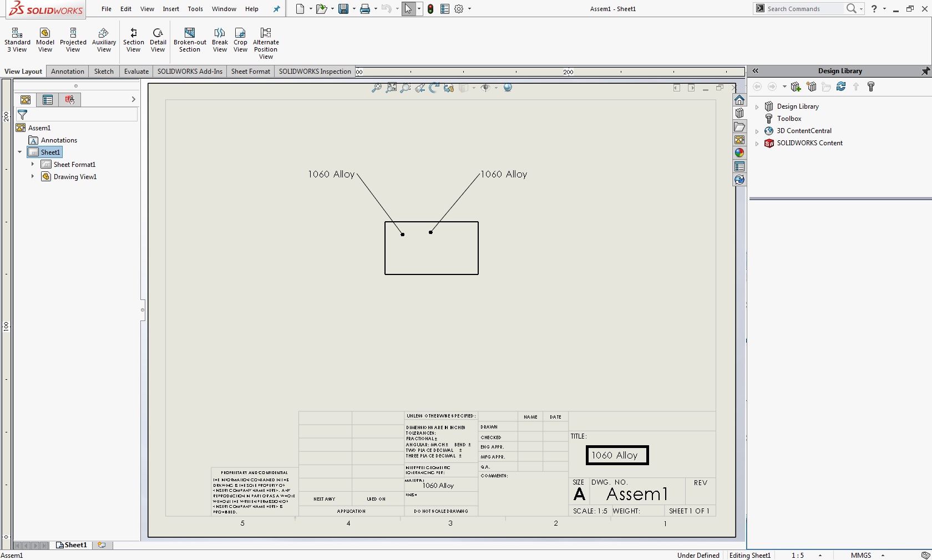This screenshot has height=560, width=932.
Task: Toggle the Design Library pin
Action: pos(925,71)
